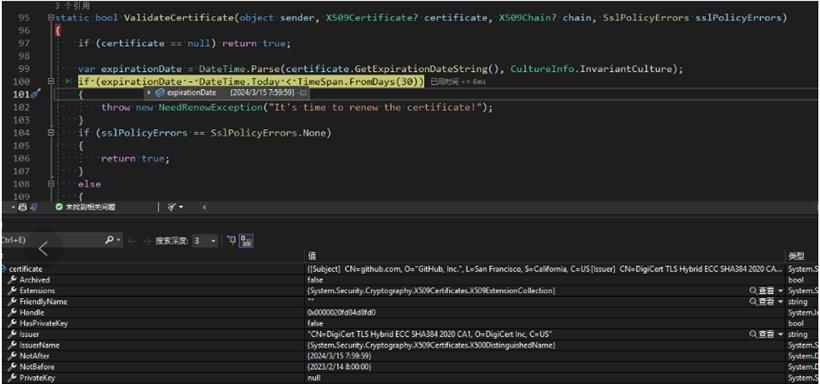Open the 搜索深度 depth dropdown showing 3
The image size is (820, 384).
coord(204,241)
